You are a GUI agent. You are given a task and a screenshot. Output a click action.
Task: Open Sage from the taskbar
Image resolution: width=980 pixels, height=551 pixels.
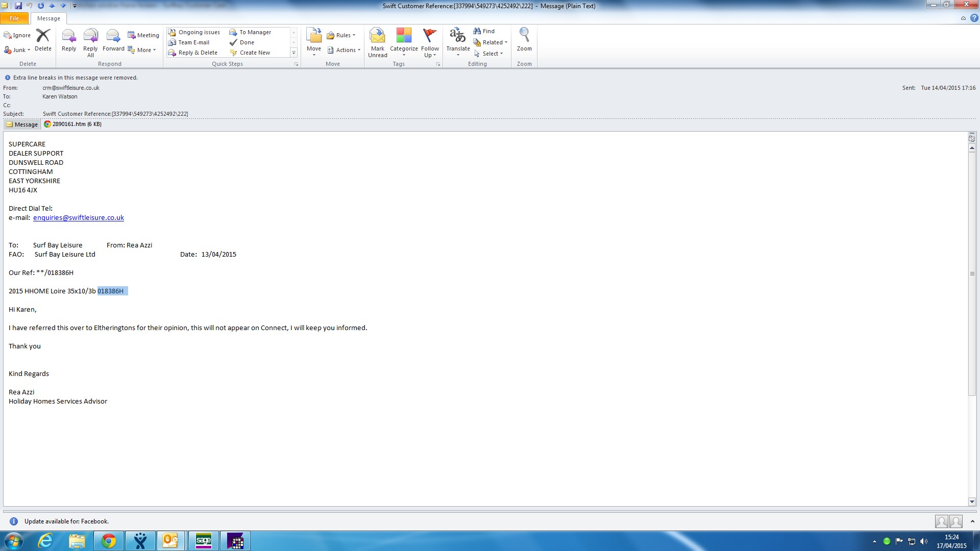pyautogui.click(x=203, y=541)
